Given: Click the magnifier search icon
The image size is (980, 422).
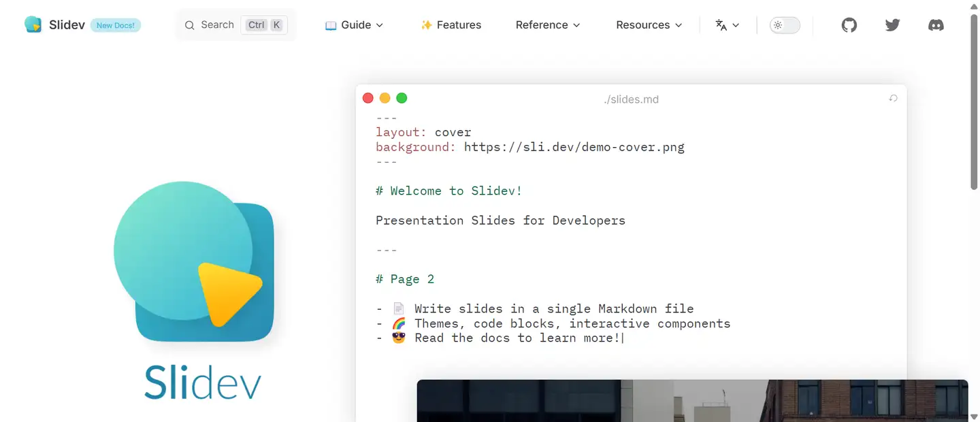Looking at the screenshot, I should [190, 25].
